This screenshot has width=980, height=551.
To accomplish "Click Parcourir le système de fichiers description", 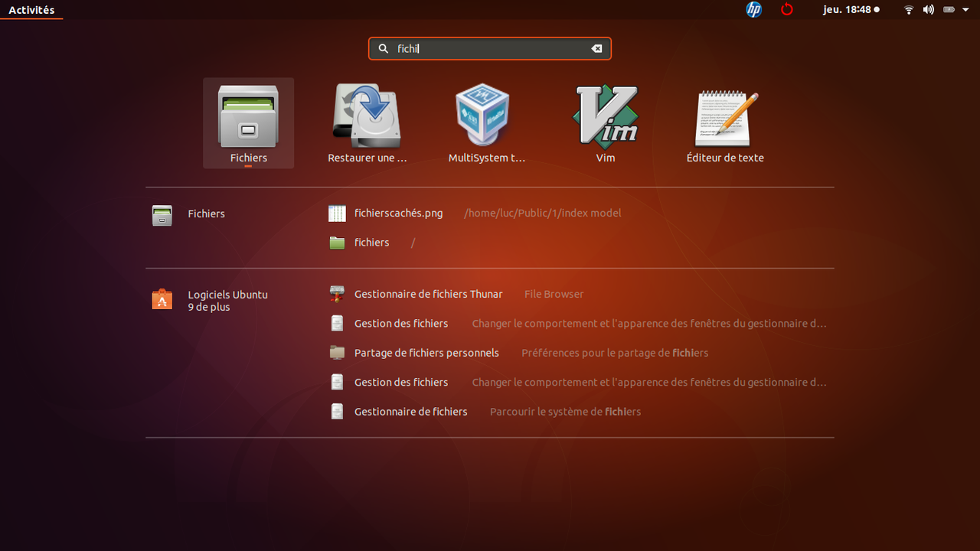I will coord(565,412).
